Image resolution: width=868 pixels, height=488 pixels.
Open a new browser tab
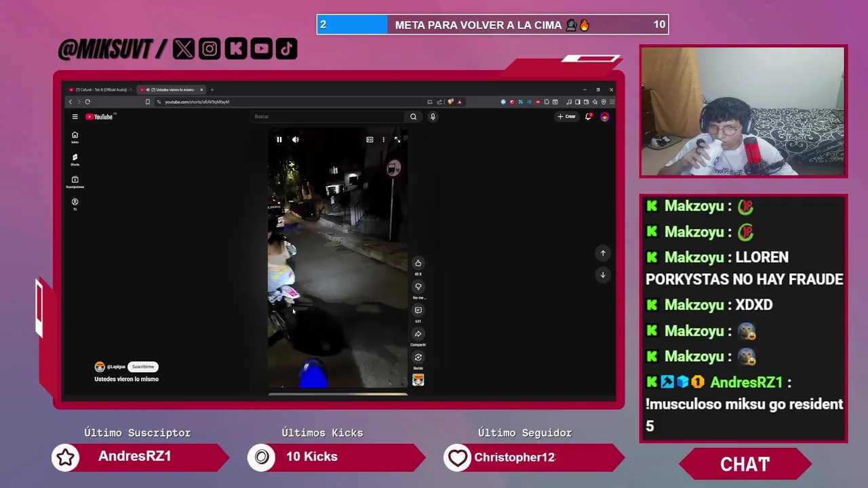(212, 89)
